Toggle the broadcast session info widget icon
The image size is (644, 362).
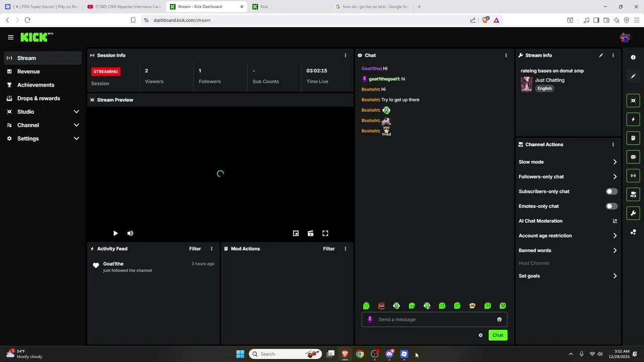[633, 175]
